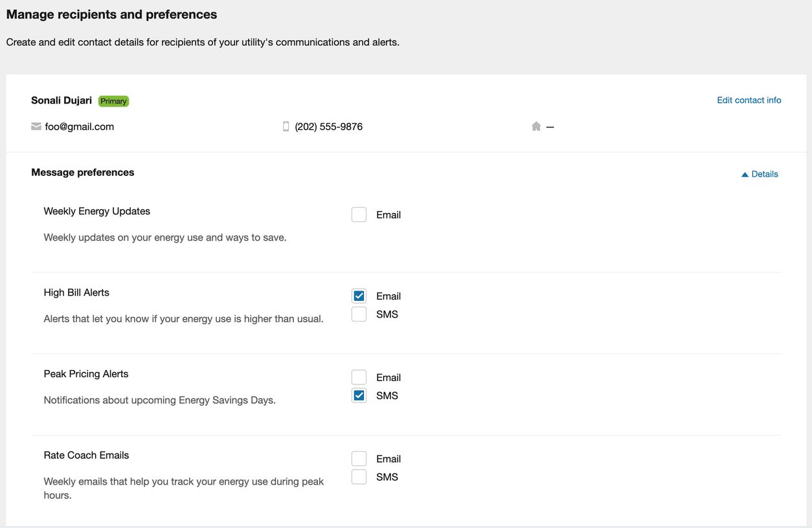Viewport: 812px width, 528px height.
Task: Enable SMS for High Bill Alerts
Action: 359,314
